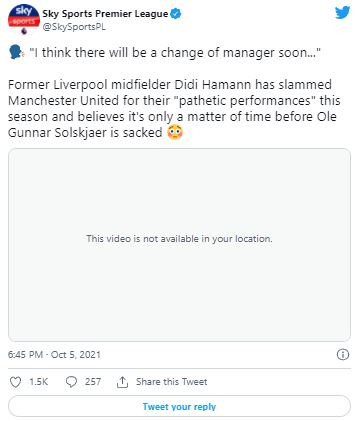361x421 pixels.
Task: Click the Sky Sports profile avatar
Action: [23, 19]
